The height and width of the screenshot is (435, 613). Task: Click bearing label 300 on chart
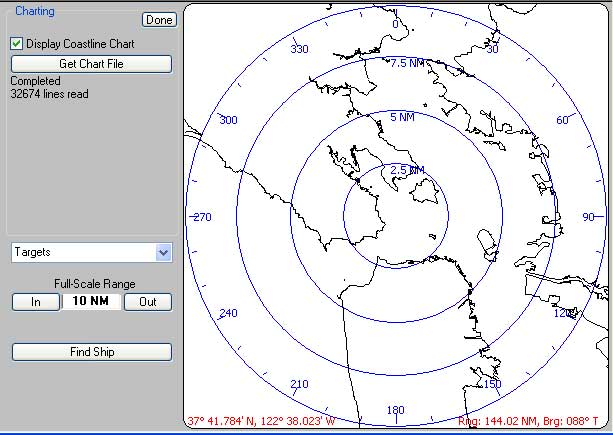tap(228, 120)
